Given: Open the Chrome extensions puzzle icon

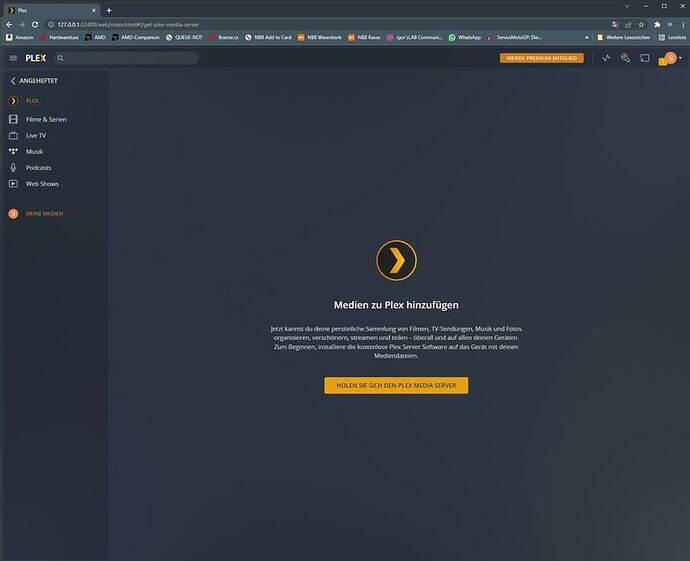Looking at the screenshot, I should (657, 25).
